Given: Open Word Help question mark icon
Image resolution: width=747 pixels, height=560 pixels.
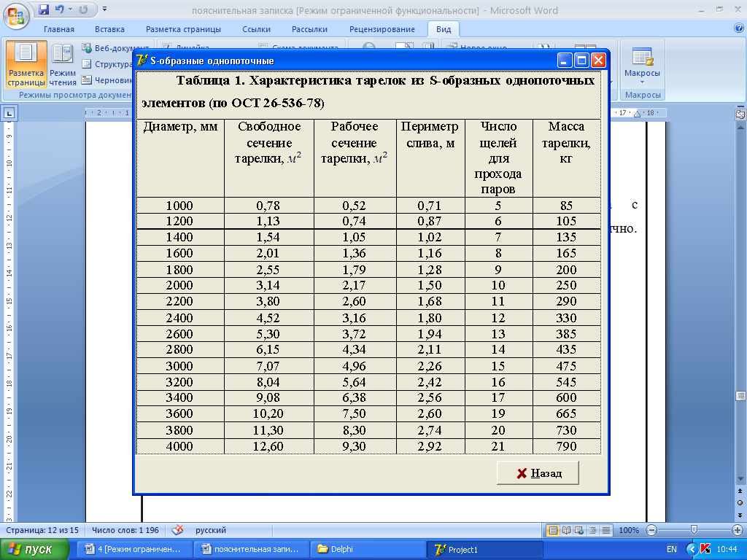Looking at the screenshot, I should (739, 28).
